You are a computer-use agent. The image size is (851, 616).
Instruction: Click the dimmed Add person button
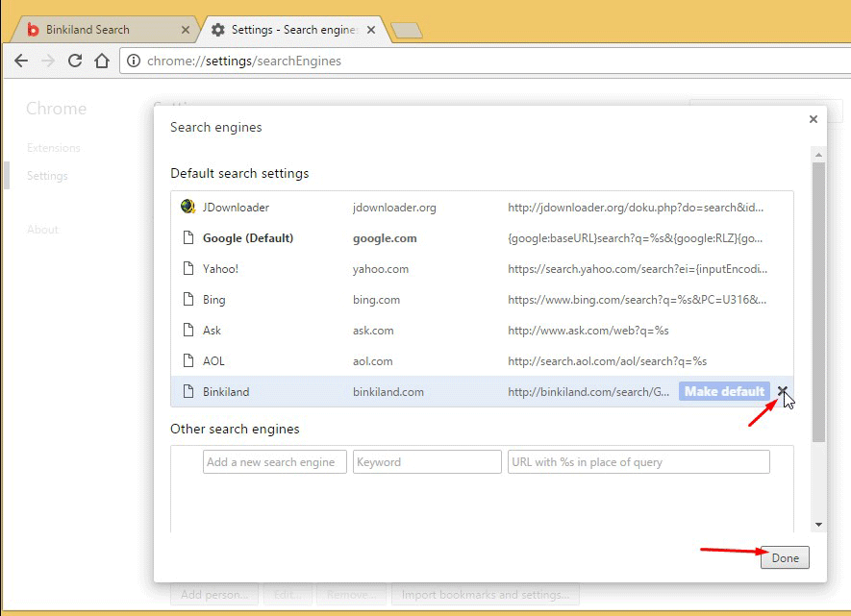point(214,595)
